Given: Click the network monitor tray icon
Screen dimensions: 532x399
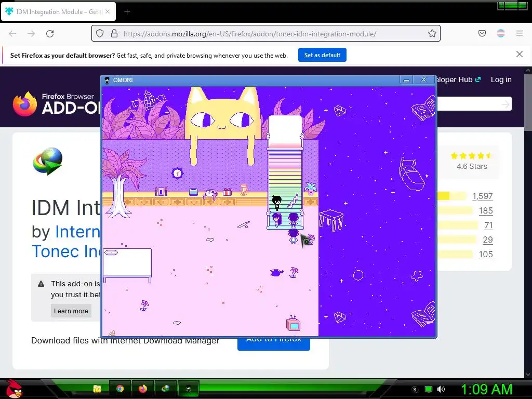Looking at the screenshot, I should point(429,389).
